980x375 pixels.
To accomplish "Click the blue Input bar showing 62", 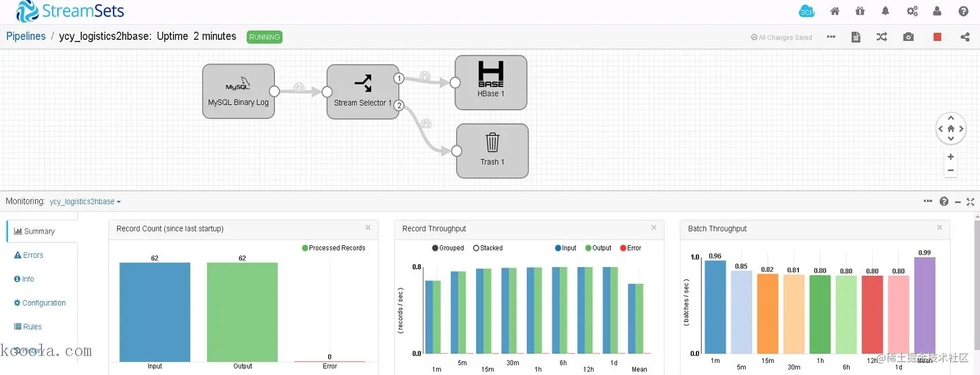I will (x=154, y=312).
